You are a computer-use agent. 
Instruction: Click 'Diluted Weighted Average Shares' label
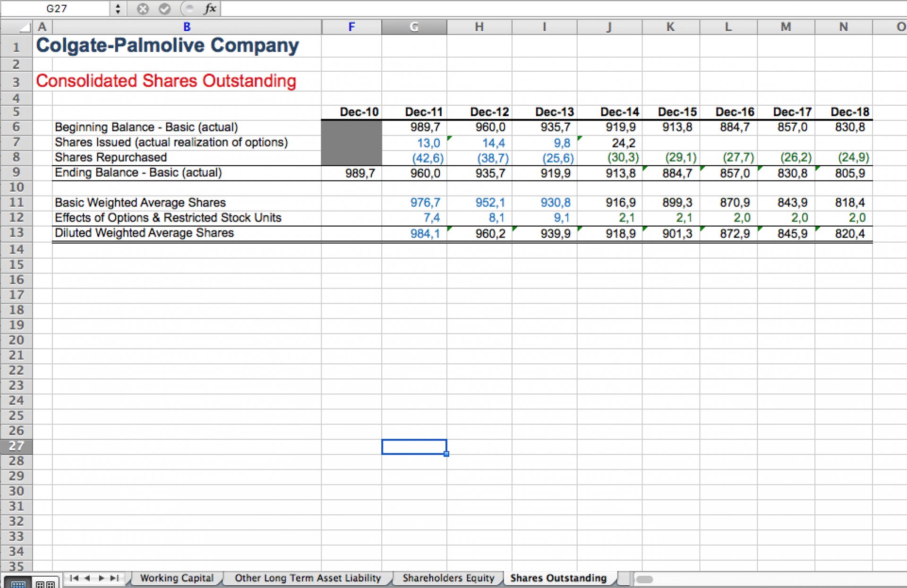[x=144, y=233]
